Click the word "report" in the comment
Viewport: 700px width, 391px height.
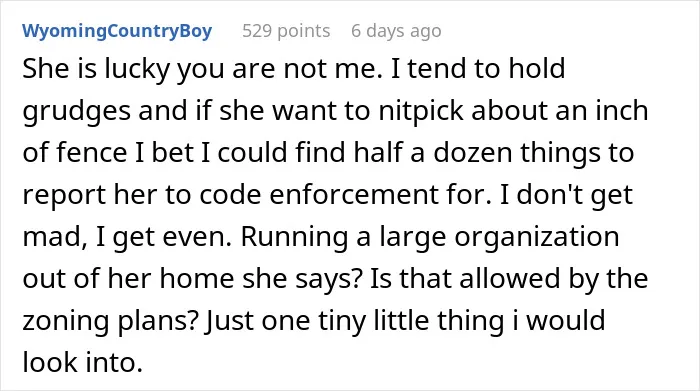pos(63,196)
